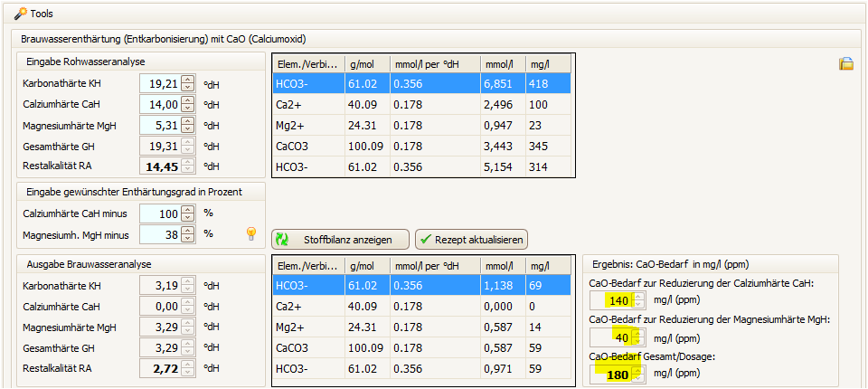
Task: Click the Magnesiumh. MgH minus 38 field
Action: coord(160,233)
